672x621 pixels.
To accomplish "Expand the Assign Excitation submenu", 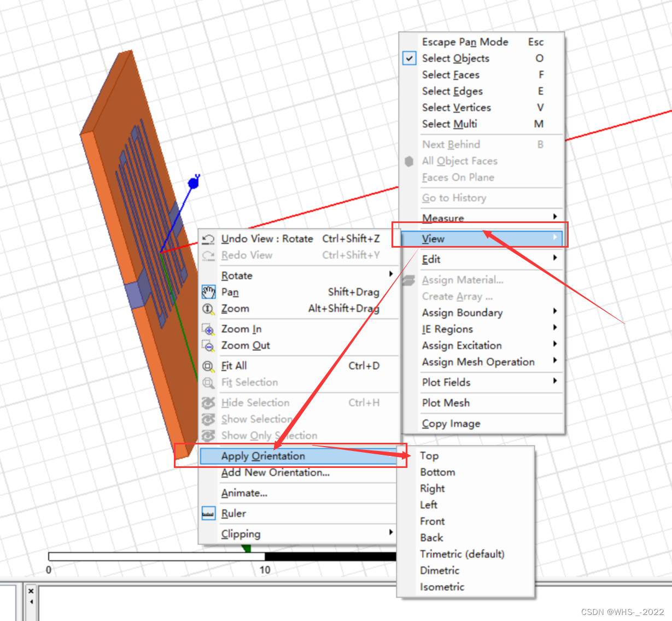I will click(482, 345).
